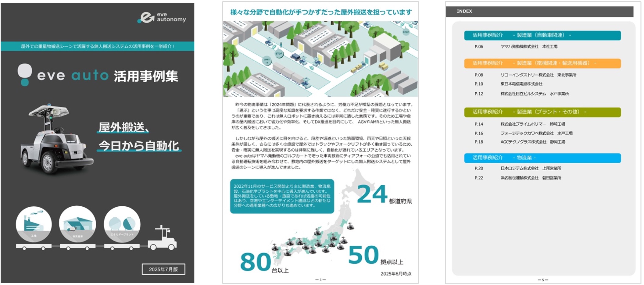Click the teal info box starting 2022年11月
644x285 pixels.
(x=282, y=196)
